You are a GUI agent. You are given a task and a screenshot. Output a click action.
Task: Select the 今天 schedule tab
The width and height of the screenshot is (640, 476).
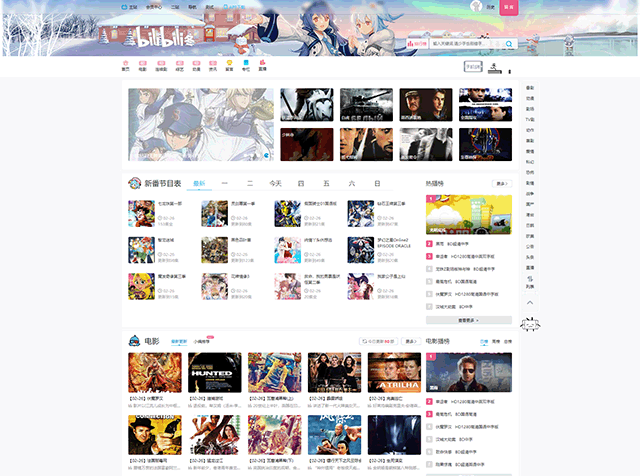(276, 183)
